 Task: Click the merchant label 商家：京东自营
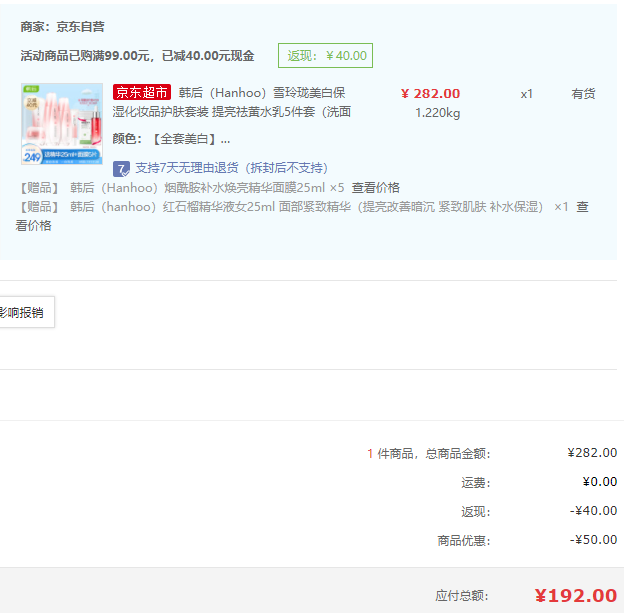[x=62, y=27]
